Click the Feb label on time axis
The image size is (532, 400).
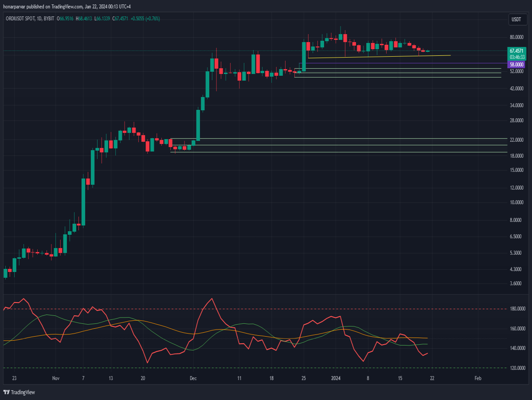point(478,378)
